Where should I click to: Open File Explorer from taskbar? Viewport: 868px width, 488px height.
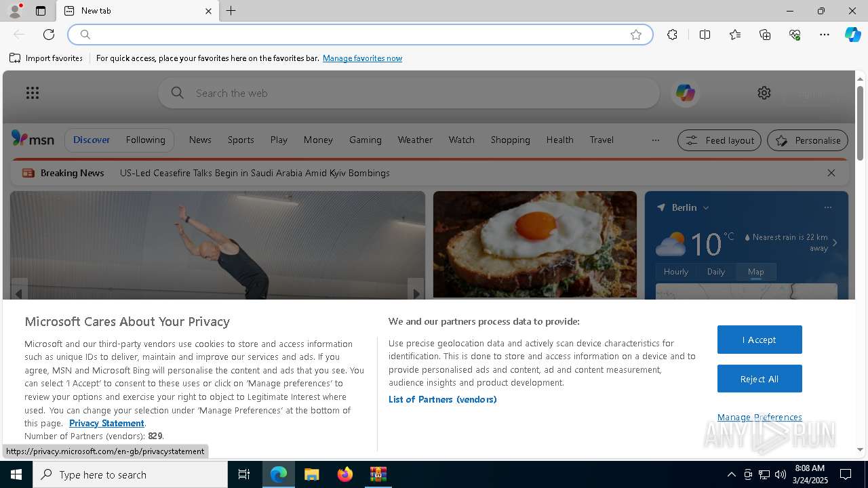(311, 474)
